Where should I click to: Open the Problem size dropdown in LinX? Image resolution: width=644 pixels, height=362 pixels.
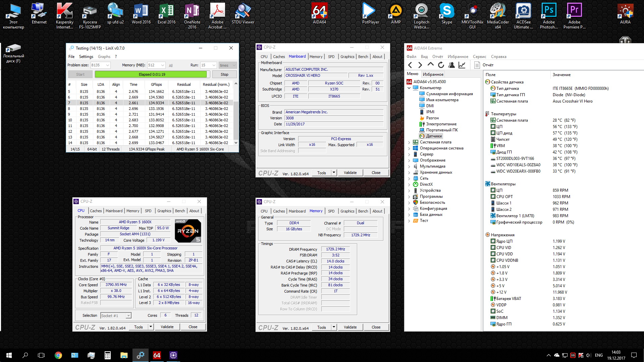pyautogui.click(x=108, y=65)
